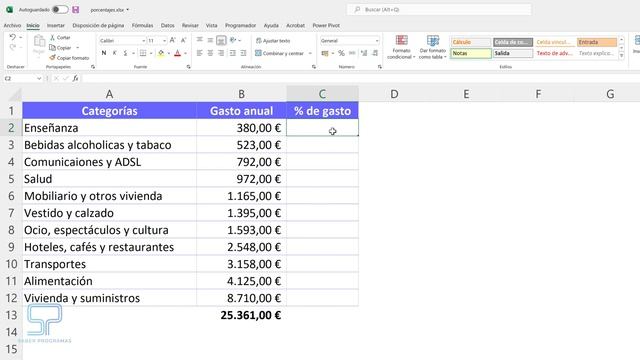
Task: Apply thousands separator style icon
Action: click(352, 53)
